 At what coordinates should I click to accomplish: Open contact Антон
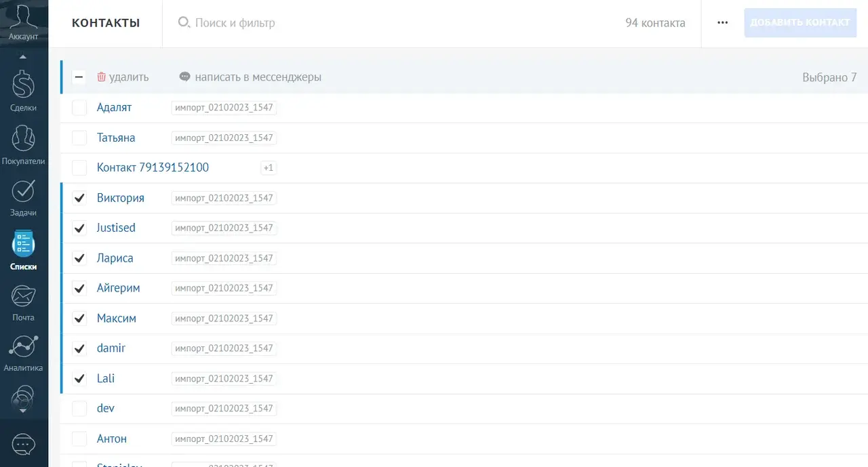[x=112, y=439]
